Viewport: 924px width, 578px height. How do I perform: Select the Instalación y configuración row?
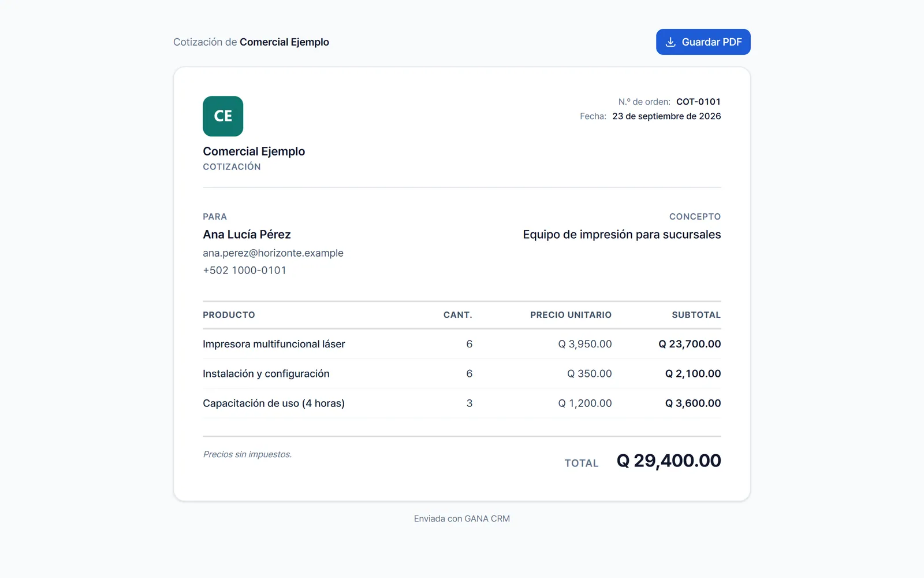pos(461,374)
